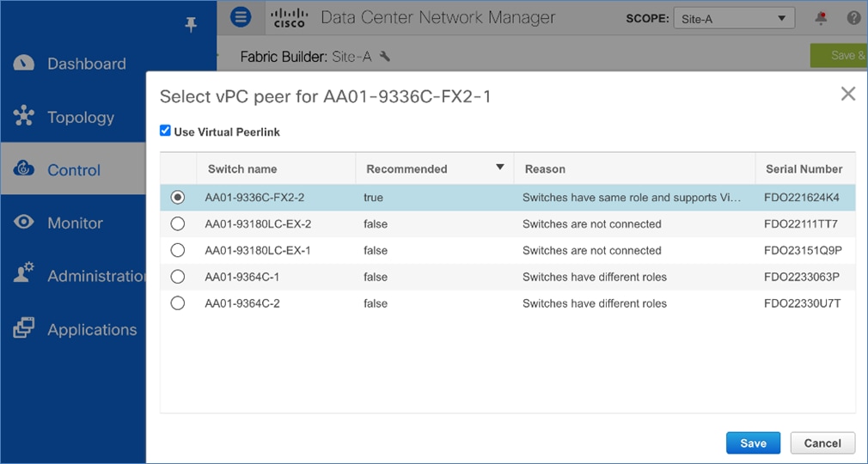Open Administration menu item

97,276
